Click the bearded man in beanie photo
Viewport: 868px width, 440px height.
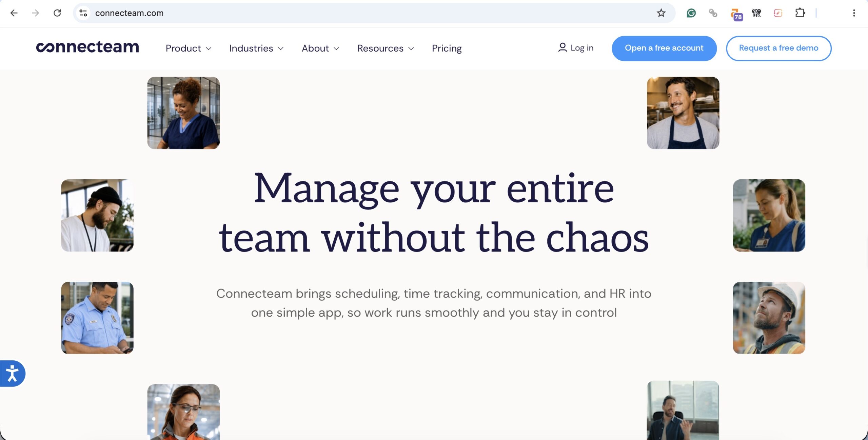point(97,215)
